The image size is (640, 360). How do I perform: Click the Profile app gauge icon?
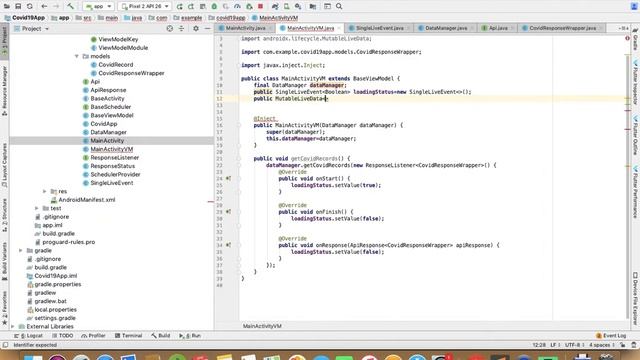[x=237, y=6]
